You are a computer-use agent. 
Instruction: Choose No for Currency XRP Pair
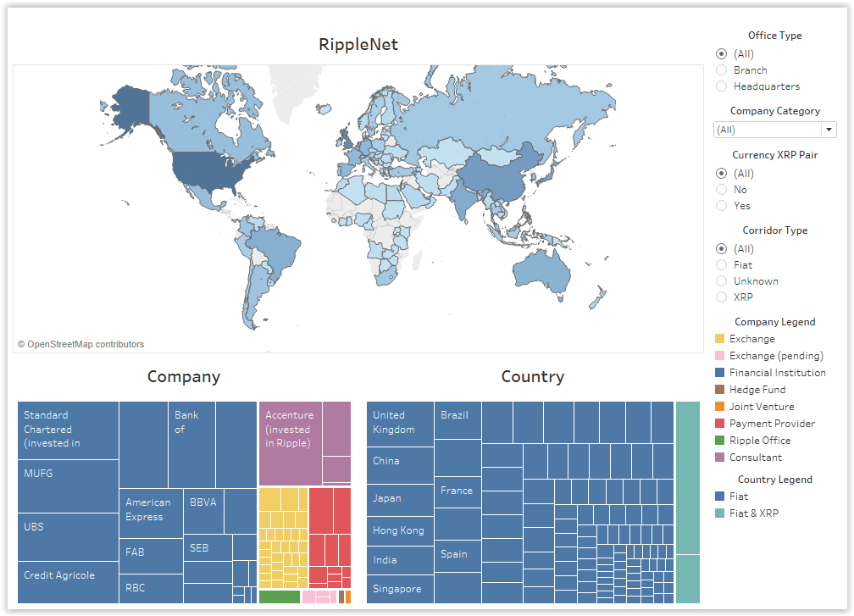[721, 189]
